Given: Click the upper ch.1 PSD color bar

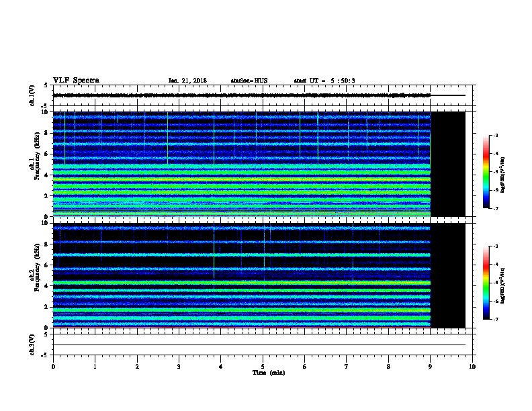Looking at the screenshot, I should pos(486,172).
